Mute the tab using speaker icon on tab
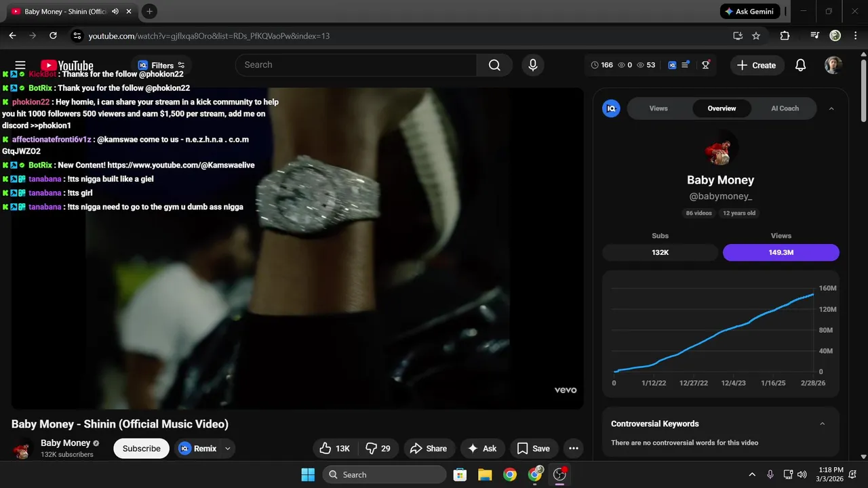The width and height of the screenshot is (868, 488). (x=115, y=12)
